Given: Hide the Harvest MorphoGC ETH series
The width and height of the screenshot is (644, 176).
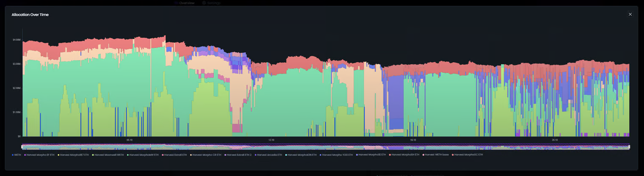Looking at the screenshot, I should [468, 155].
